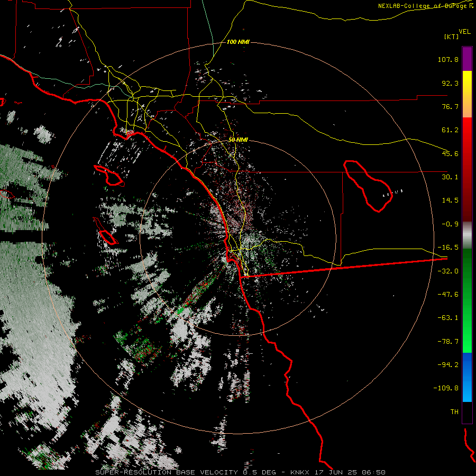Click the -63.1 value on velocity scale
Viewport: 476px width, 476px height.
coord(448,318)
